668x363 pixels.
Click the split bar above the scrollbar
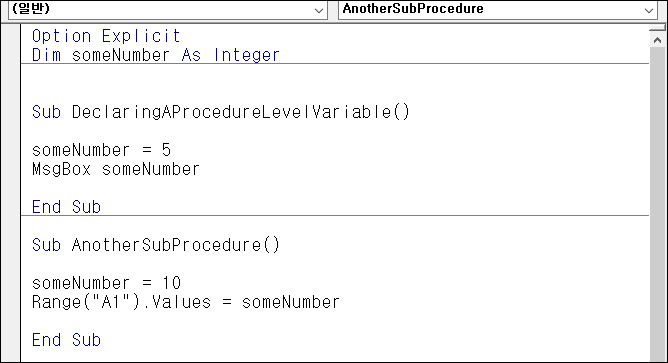point(657,28)
